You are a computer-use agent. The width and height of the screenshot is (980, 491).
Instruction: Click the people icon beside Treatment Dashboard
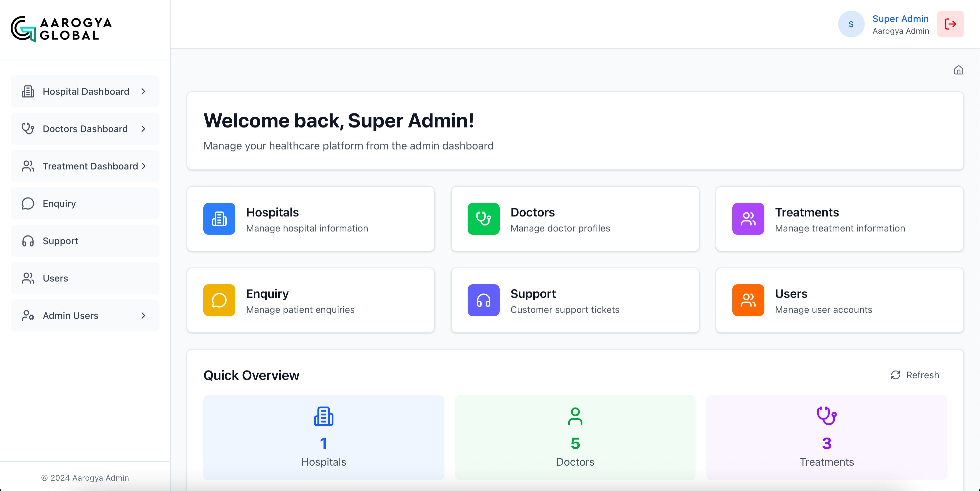28,166
